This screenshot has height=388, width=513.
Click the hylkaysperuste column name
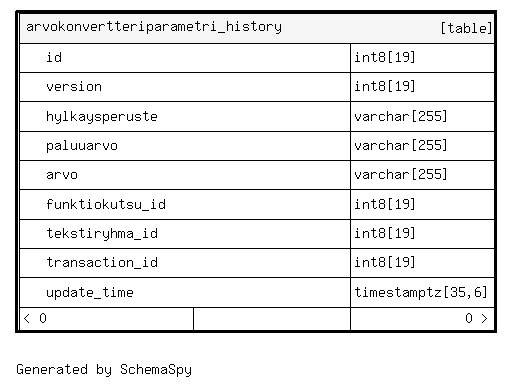click(x=102, y=117)
